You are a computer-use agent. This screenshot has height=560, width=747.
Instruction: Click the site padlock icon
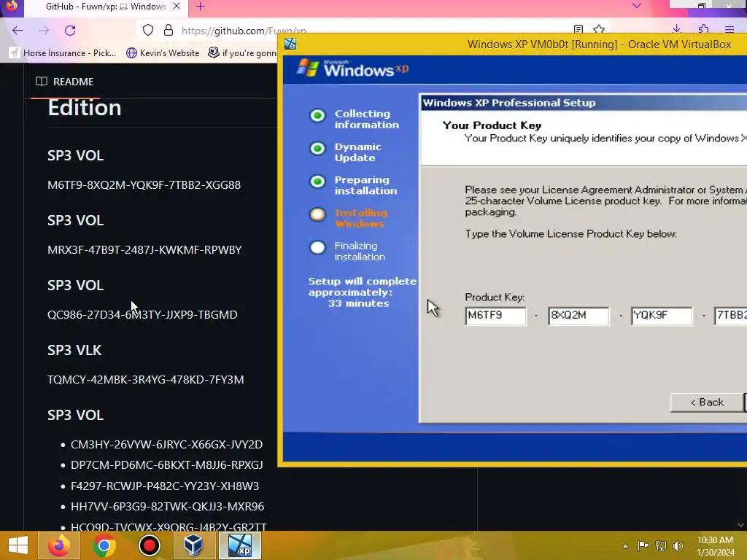point(169,31)
